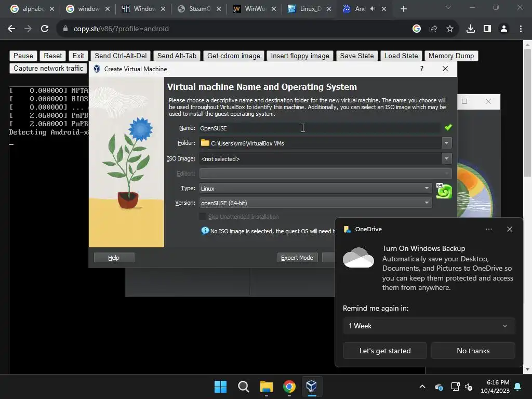The height and width of the screenshot is (399, 532).
Task: Expand the ISO Image dropdown
Action: point(446,158)
